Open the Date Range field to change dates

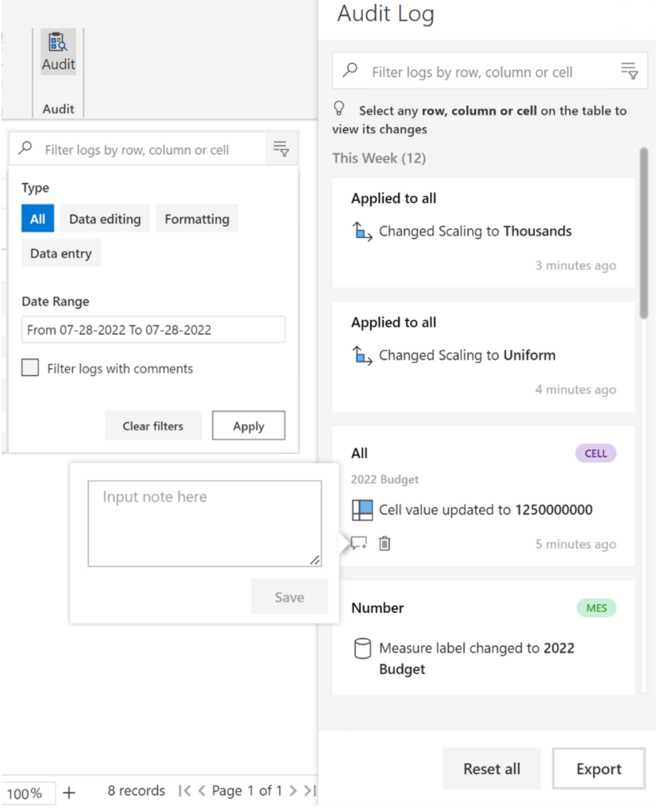tap(153, 329)
